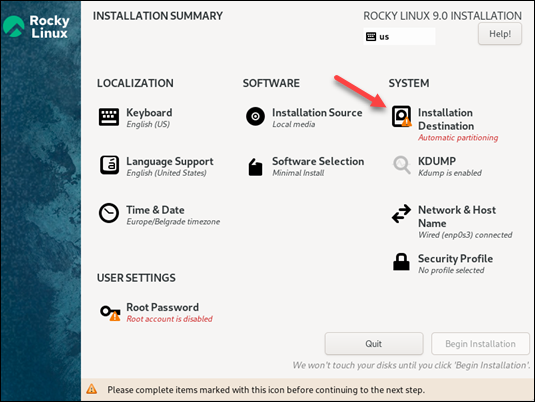Screen dimensions: 535x402
Task: Click the 'Minimal Install' text
Action: click(x=298, y=173)
